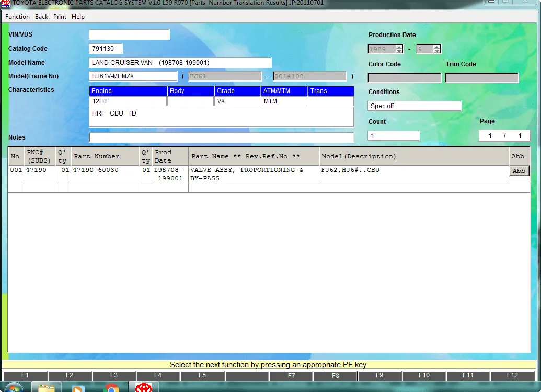This screenshot has height=392, width=541.
Task: Click the F5 function key button
Action: pyautogui.click(x=202, y=375)
